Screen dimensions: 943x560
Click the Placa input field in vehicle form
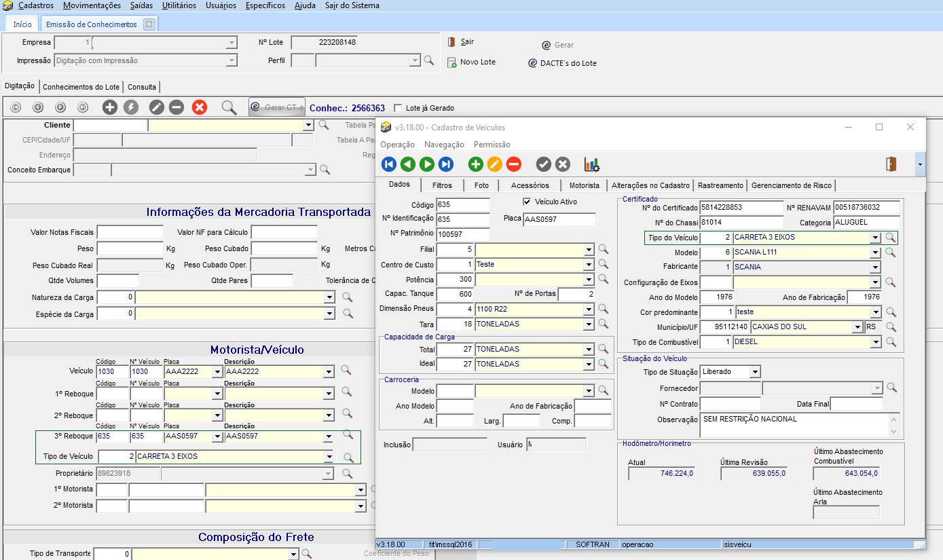coord(559,219)
